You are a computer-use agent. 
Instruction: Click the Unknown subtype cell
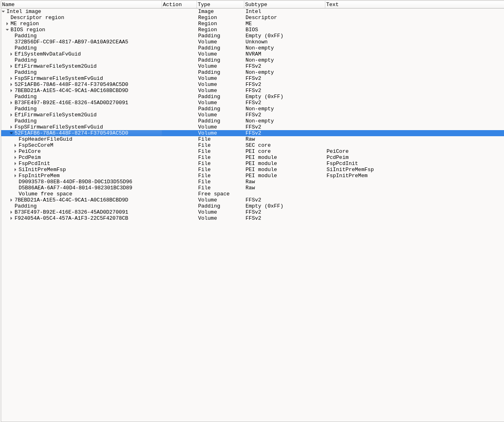click(256, 42)
